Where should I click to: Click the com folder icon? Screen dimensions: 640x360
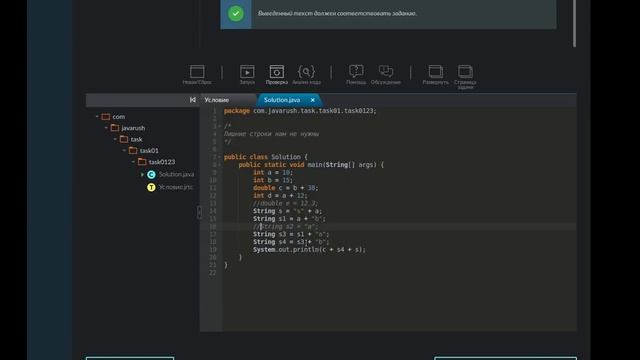pyautogui.click(x=106, y=117)
